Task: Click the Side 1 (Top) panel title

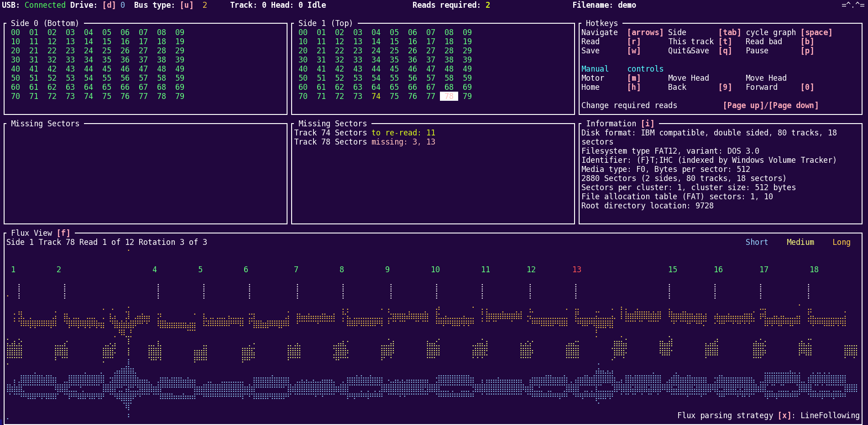Action: point(326,23)
